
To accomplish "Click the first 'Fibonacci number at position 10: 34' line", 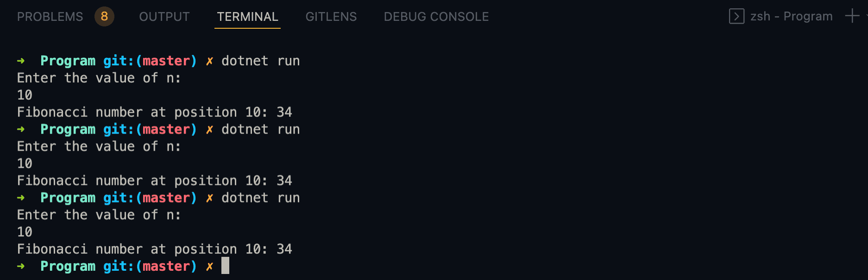I will point(155,112).
